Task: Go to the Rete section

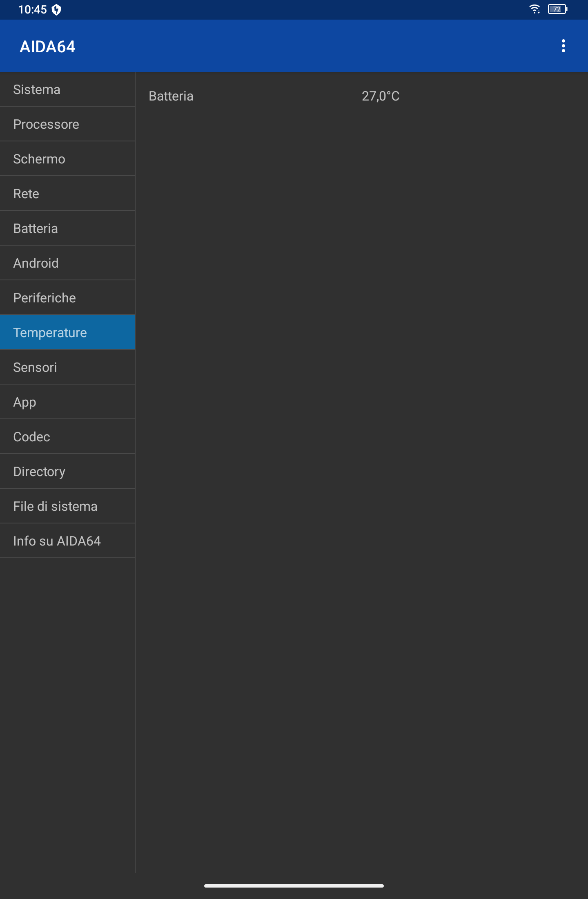Action: (x=67, y=194)
